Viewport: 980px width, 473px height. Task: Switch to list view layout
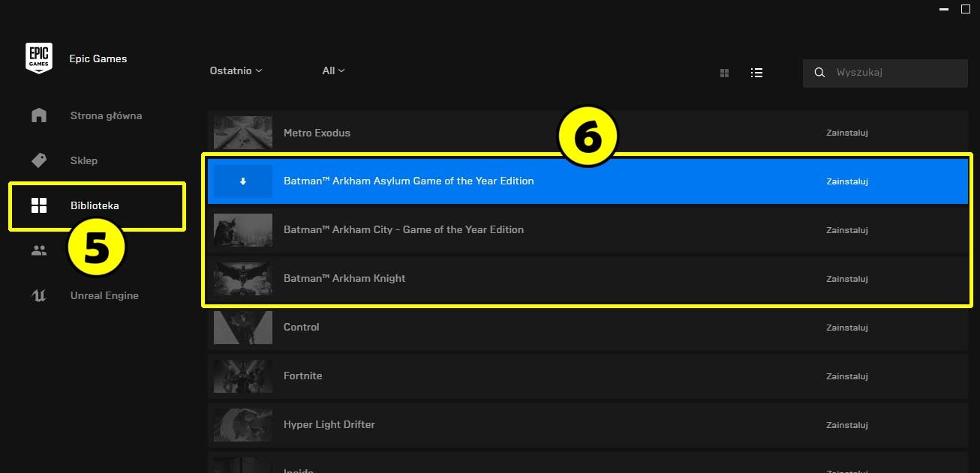point(756,73)
